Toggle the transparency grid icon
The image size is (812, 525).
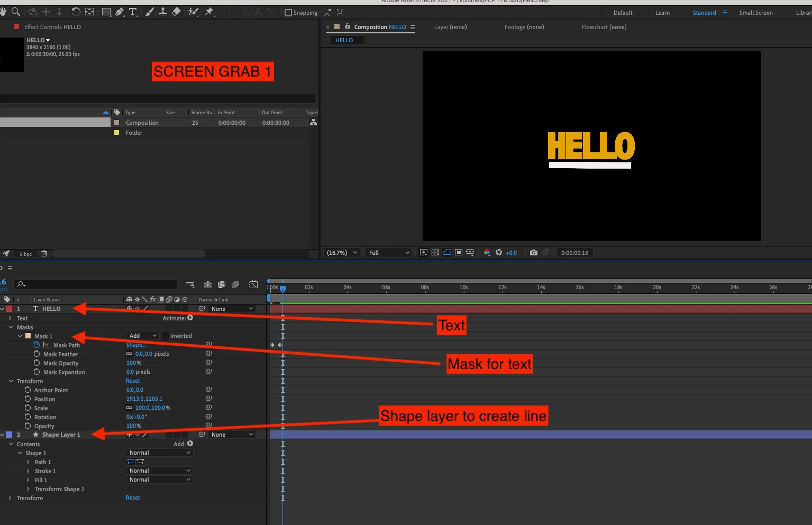pos(435,253)
